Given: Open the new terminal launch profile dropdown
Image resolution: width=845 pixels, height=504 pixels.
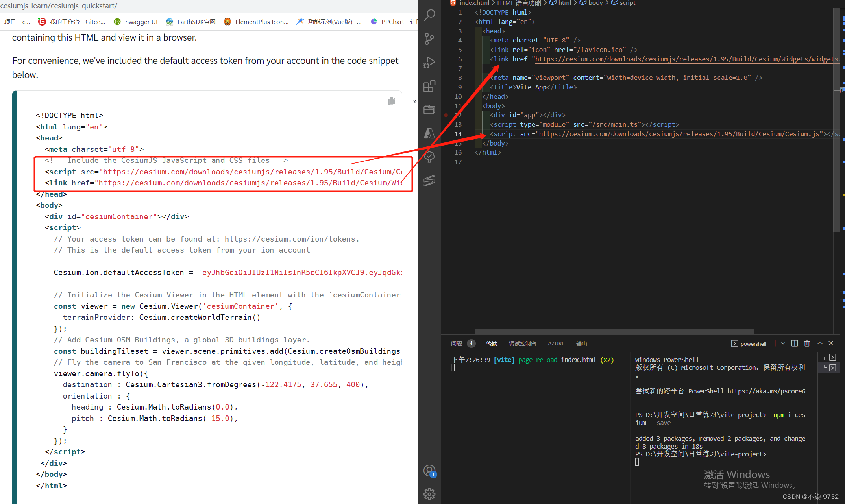Looking at the screenshot, I should [x=783, y=343].
